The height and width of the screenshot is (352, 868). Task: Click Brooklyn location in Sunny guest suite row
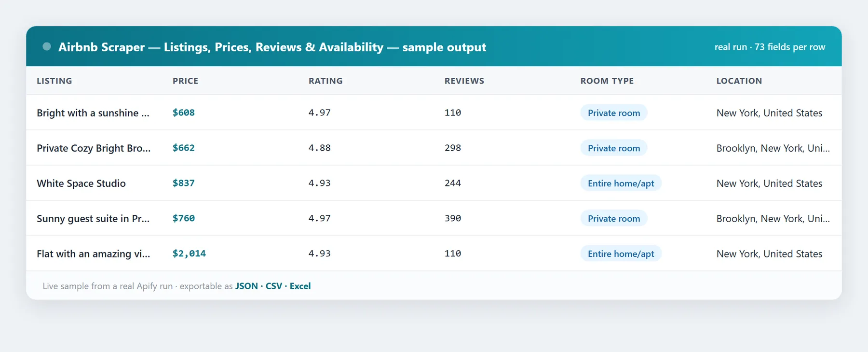coord(773,218)
